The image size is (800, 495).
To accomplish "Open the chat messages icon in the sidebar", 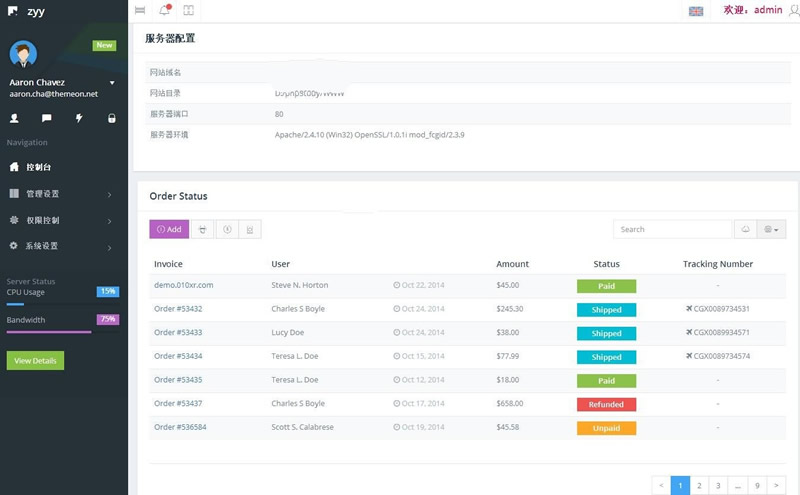I will [x=46, y=118].
